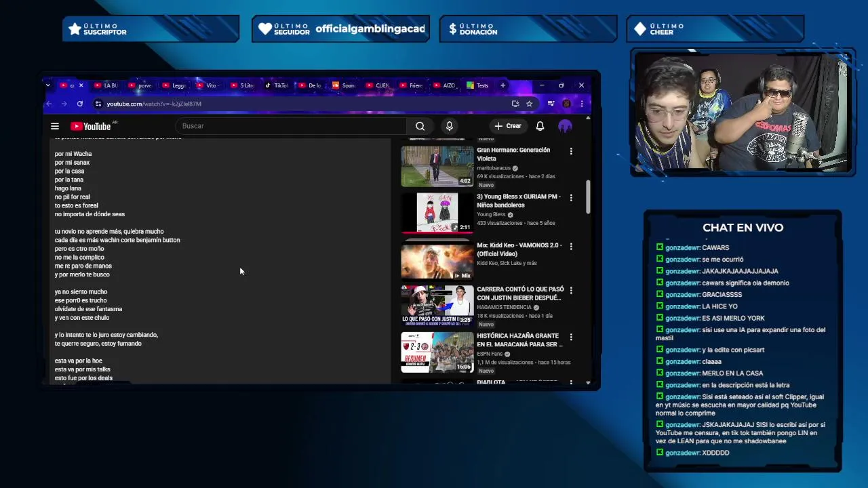The image size is (868, 488).
Task: View site information icon in address bar
Action: coord(98,104)
